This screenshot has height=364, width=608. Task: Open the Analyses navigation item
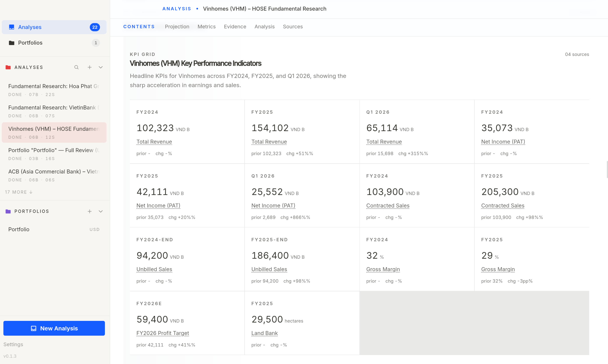pyautogui.click(x=54, y=27)
